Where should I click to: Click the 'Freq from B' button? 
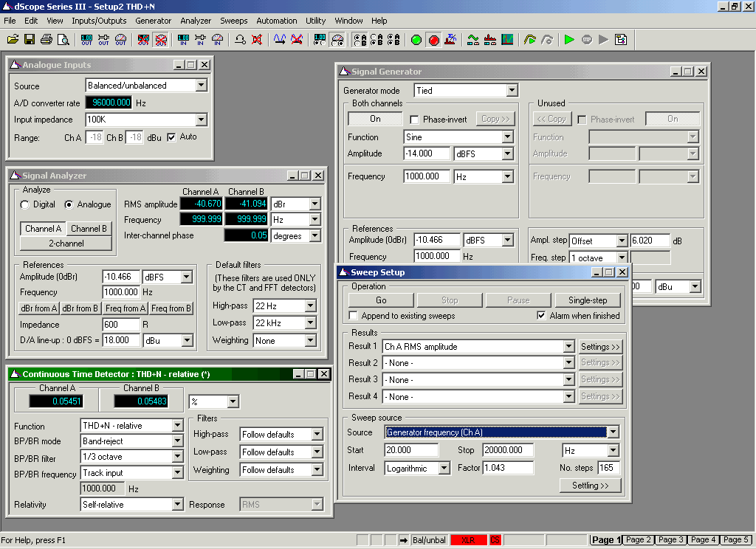[x=171, y=308]
